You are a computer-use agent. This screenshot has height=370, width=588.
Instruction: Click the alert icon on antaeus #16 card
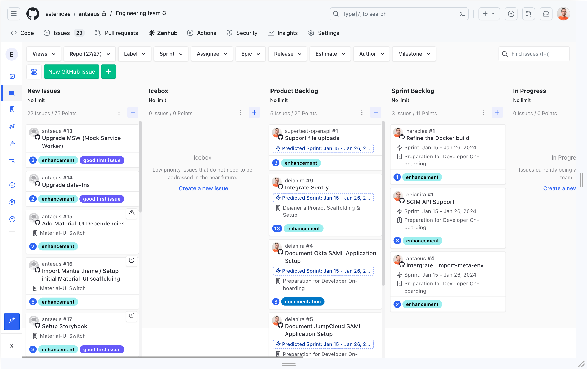pyautogui.click(x=132, y=260)
